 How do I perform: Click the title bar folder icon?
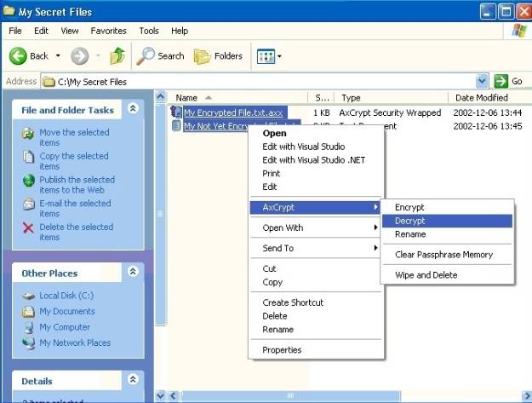pos(9,11)
